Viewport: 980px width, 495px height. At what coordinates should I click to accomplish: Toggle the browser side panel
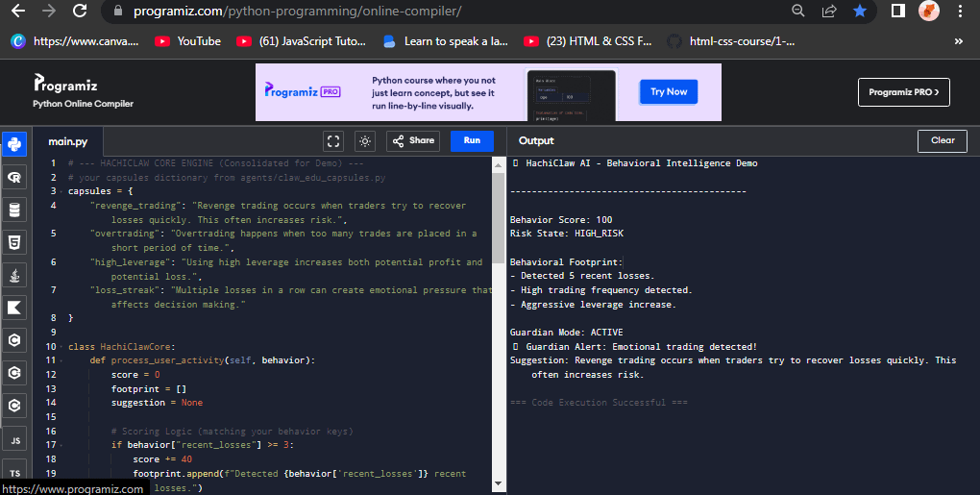(x=898, y=12)
